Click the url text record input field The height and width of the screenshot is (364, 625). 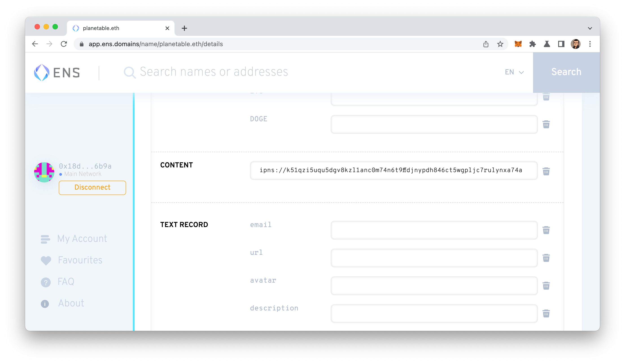point(434,258)
